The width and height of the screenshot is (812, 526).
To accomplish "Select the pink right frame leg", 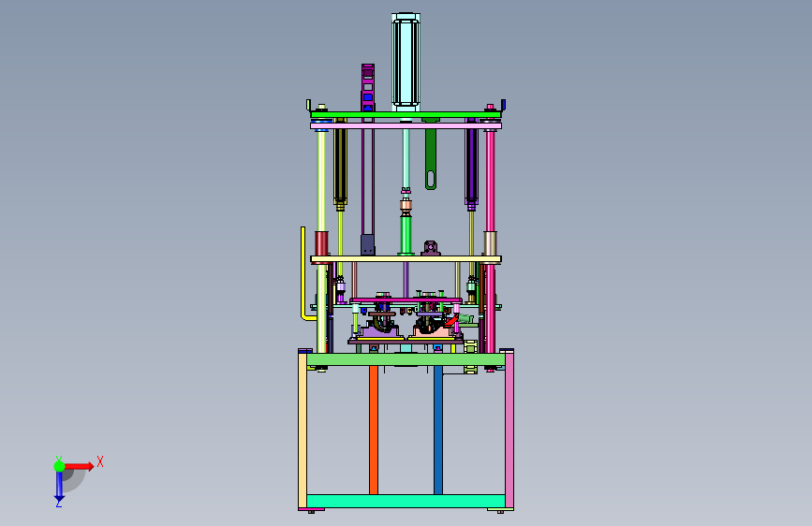I will pyautogui.click(x=509, y=430).
